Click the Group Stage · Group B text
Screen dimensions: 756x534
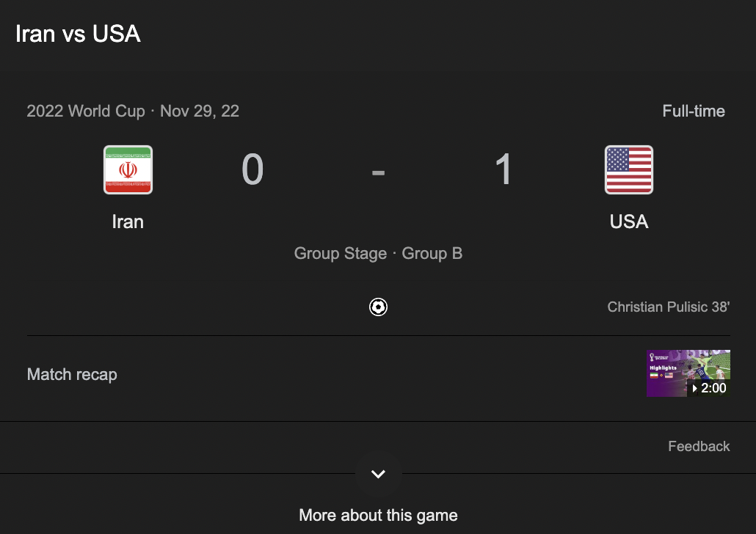click(378, 254)
